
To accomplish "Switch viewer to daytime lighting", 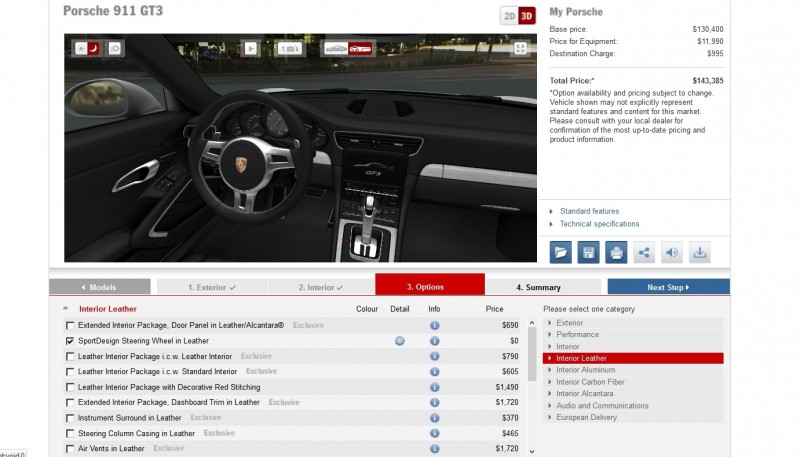I will pyautogui.click(x=81, y=48).
